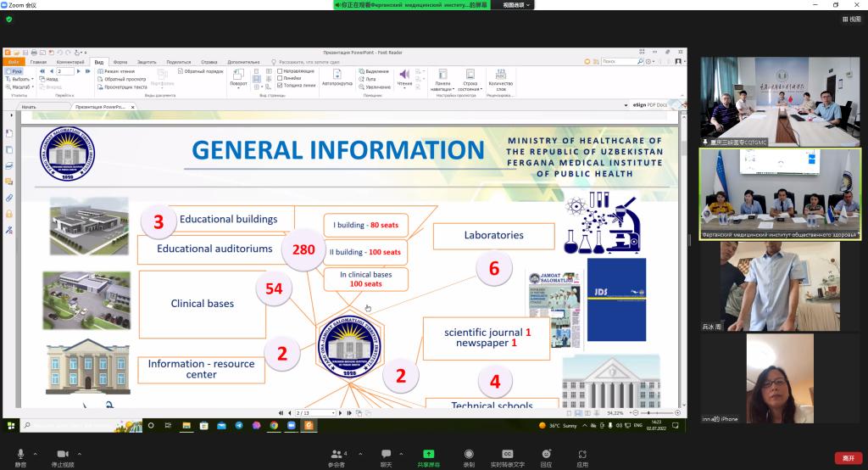The image size is (868, 470).
Task: Click the Zoom share screen button
Action: coord(428,457)
